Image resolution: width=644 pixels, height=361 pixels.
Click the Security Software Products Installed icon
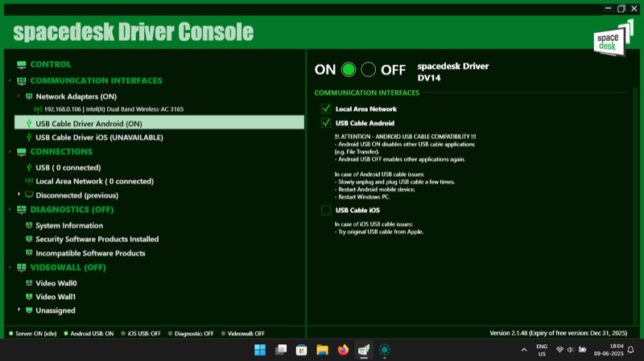point(29,239)
